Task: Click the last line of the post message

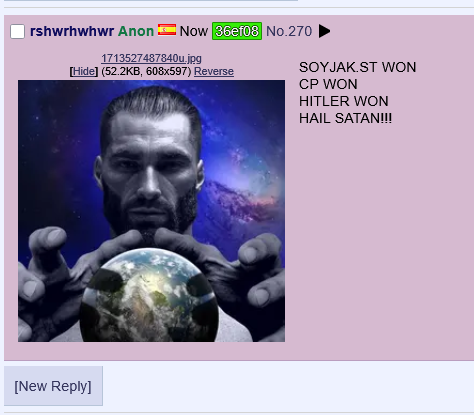Action: (x=345, y=118)
